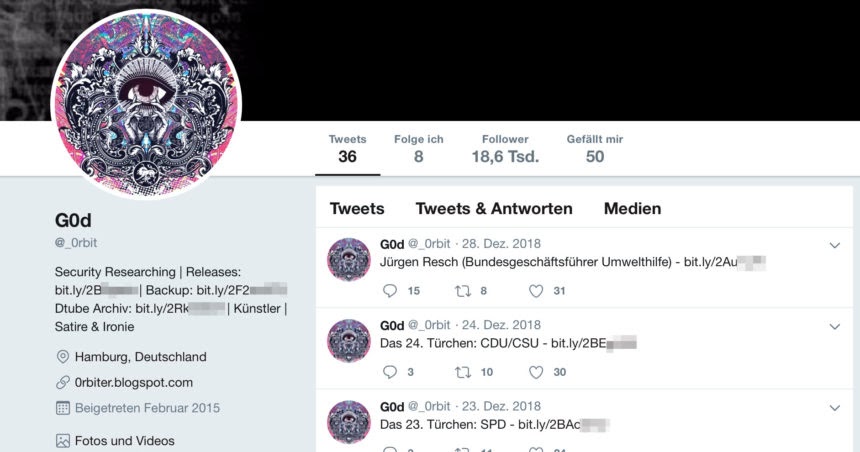The width and height of the screenshot is (860, 452).
Task: Open the 0rbiter.blogspot.com website link
Action: (134, 382)
